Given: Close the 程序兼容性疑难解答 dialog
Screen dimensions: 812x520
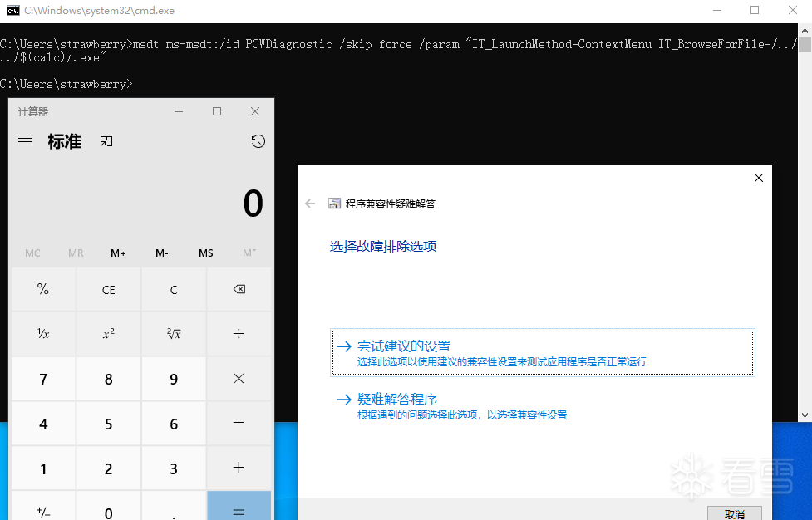Looking at the screenshot, I should [759, 178].
